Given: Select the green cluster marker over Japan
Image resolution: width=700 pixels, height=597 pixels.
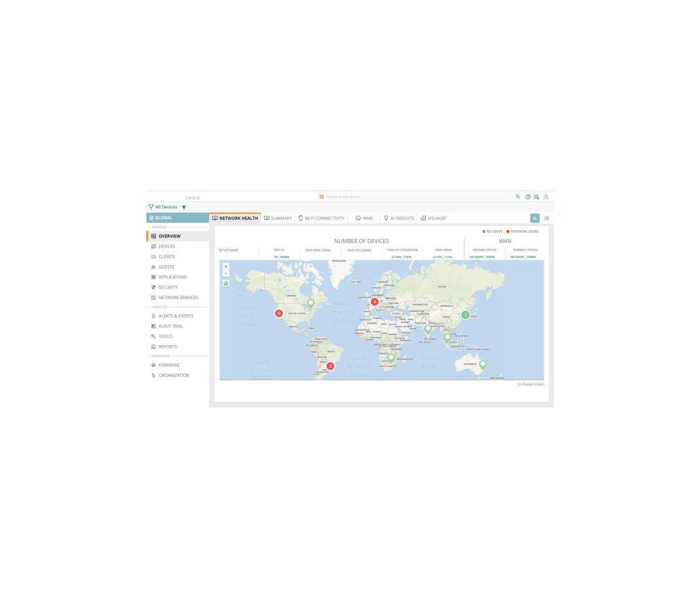Looking at the screenshot, I should 466,315.
